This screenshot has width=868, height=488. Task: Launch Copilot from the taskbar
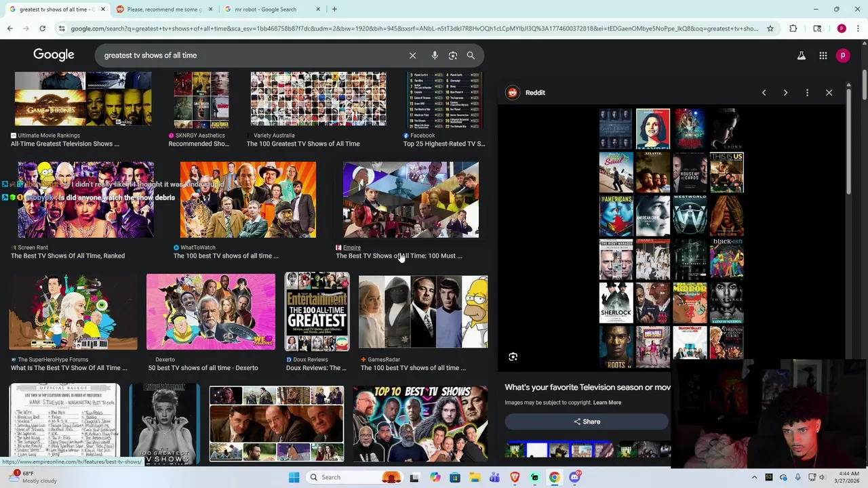pos(435,477)
